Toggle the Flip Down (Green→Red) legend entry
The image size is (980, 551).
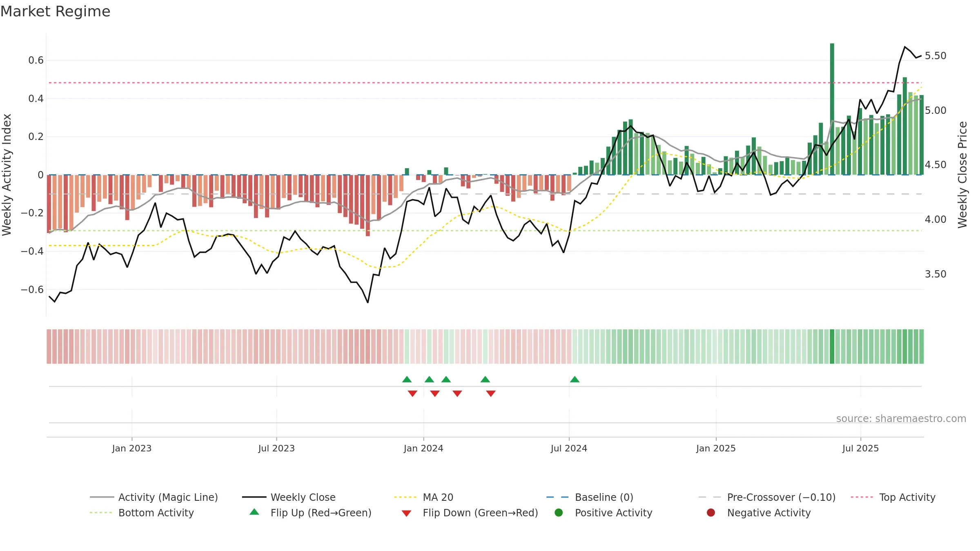470,513
